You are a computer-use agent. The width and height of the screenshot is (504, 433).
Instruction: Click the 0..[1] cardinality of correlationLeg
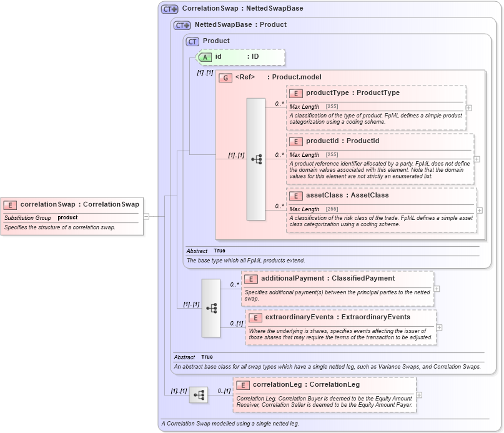(224, 391)
